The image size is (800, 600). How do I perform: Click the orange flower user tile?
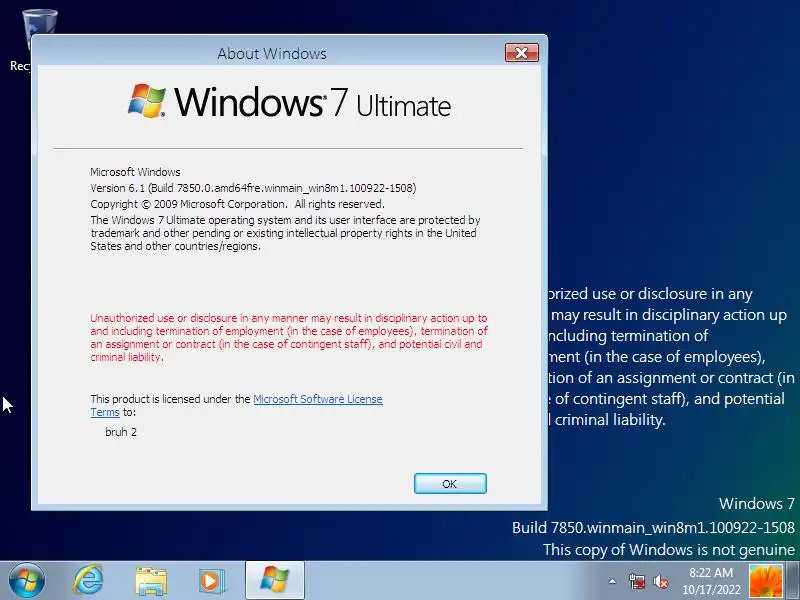pos(765,581)
